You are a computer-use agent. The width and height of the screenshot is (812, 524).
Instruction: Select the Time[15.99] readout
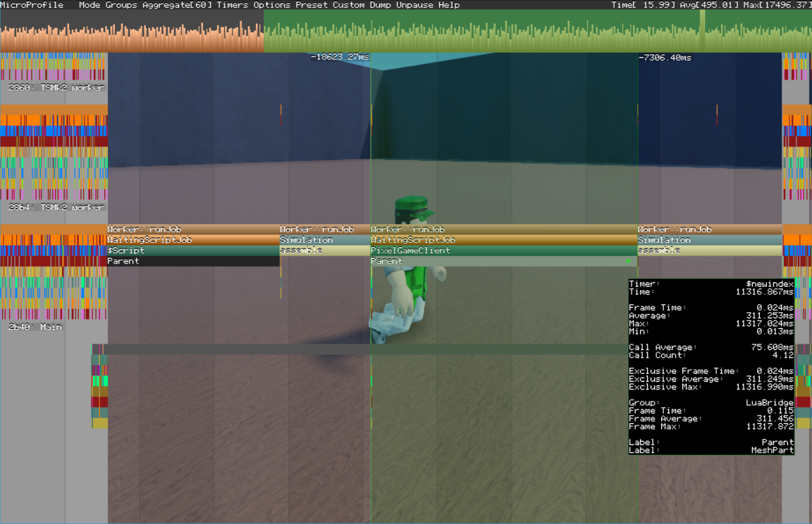pyautogui.click(x=642, y=5)
